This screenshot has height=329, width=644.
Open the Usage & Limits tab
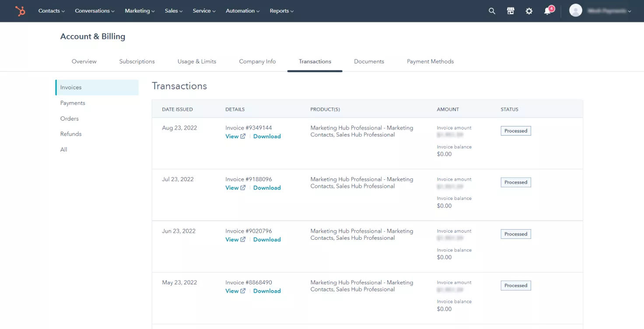click(x=197, y=62)
